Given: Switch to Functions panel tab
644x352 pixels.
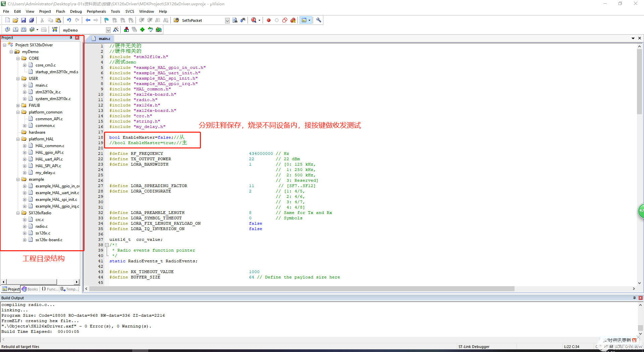Looking at the screenshot, I should [x=50, y=289].
